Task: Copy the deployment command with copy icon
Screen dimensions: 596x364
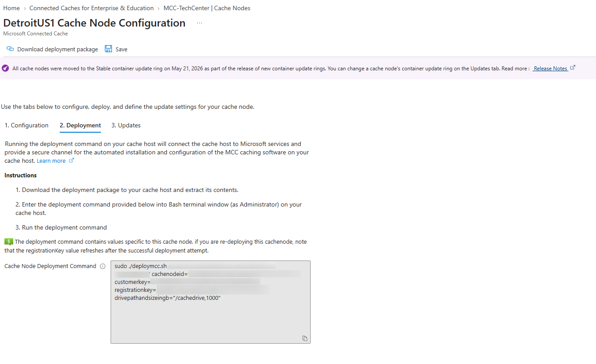Action: tap(305, 338)
